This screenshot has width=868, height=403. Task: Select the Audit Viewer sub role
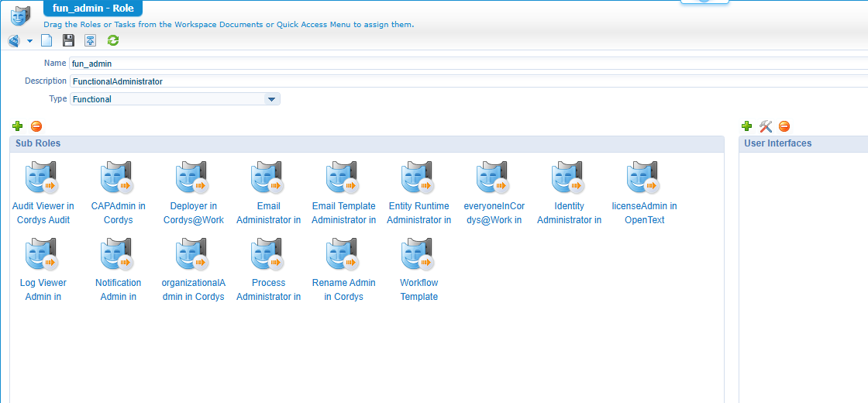click(43, 179)
